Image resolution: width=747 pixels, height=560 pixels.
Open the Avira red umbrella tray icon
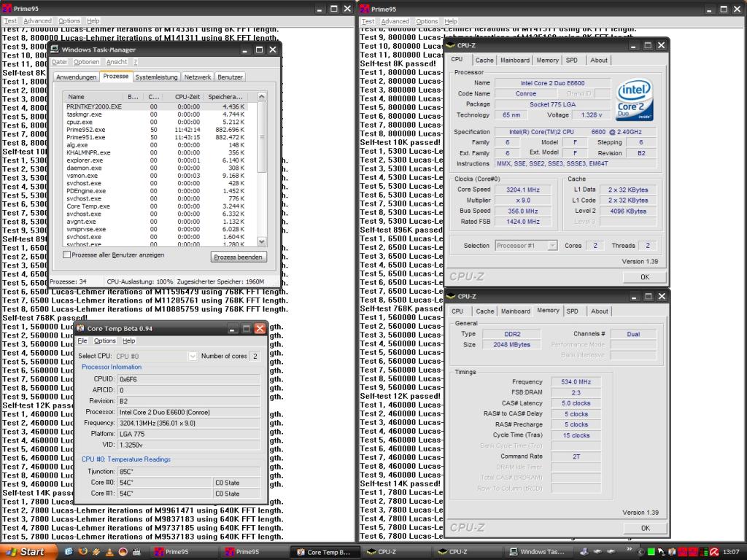713,552
